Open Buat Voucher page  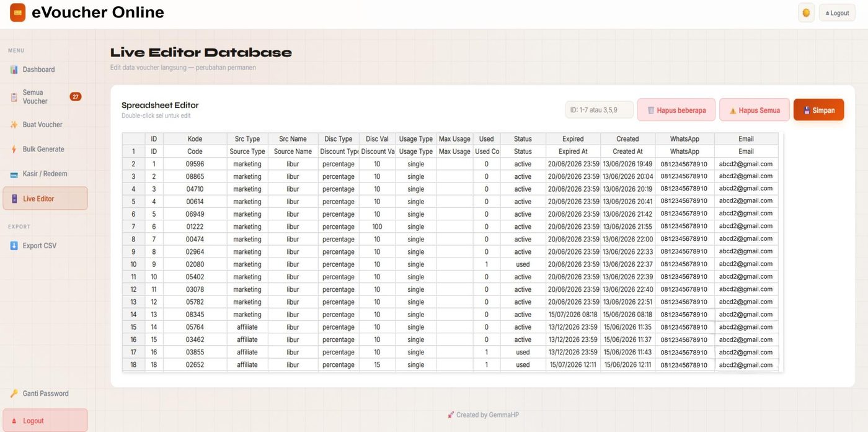coord(45,125)
